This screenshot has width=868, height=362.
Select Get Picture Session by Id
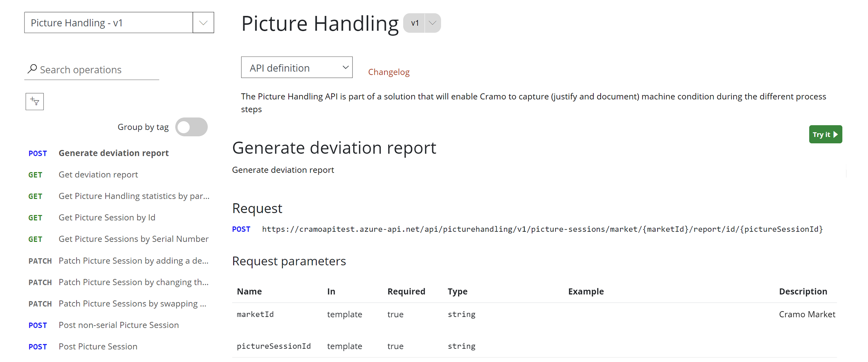point(107,217)
